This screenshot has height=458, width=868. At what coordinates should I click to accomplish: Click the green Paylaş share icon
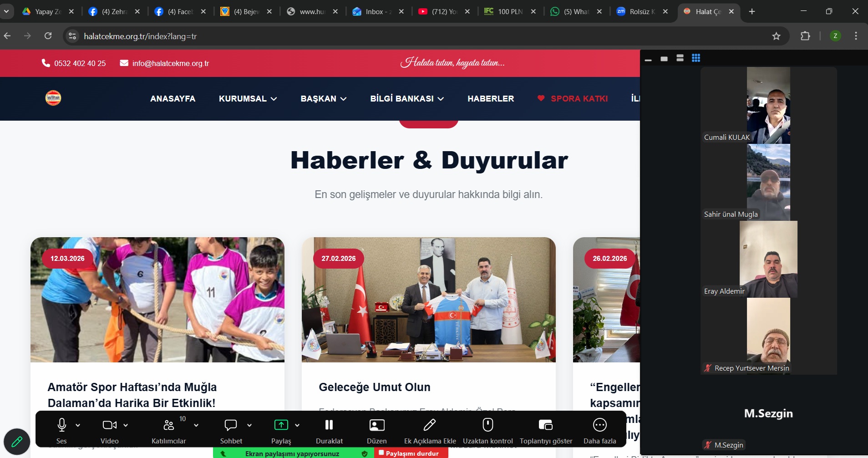281,425
